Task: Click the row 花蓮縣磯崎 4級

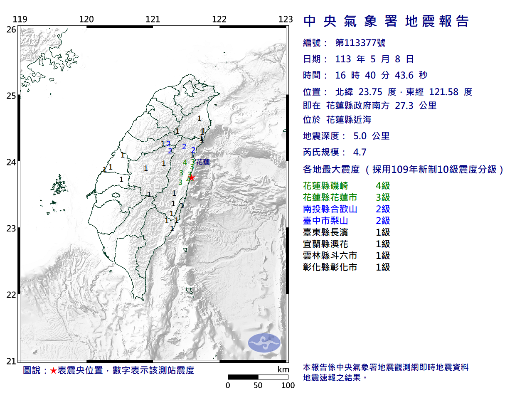Action: pyautogui.click(x=347, y=186)
